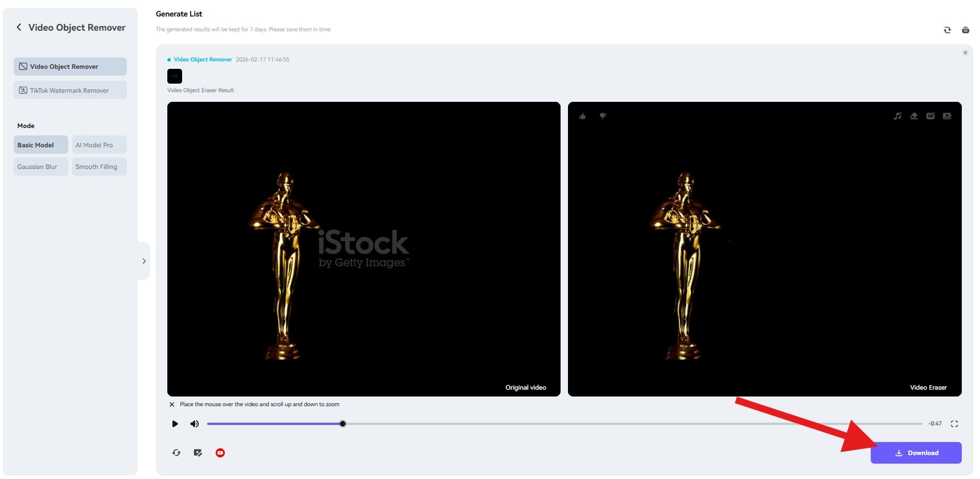The image size is (980, 479).
Task: Click the edit video icon below player
Action: coord(198,453)
